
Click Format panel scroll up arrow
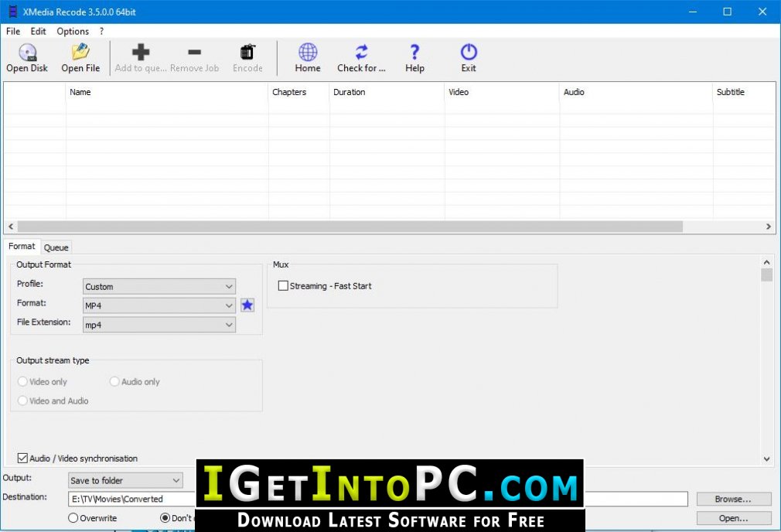click(x=766, y=262)
